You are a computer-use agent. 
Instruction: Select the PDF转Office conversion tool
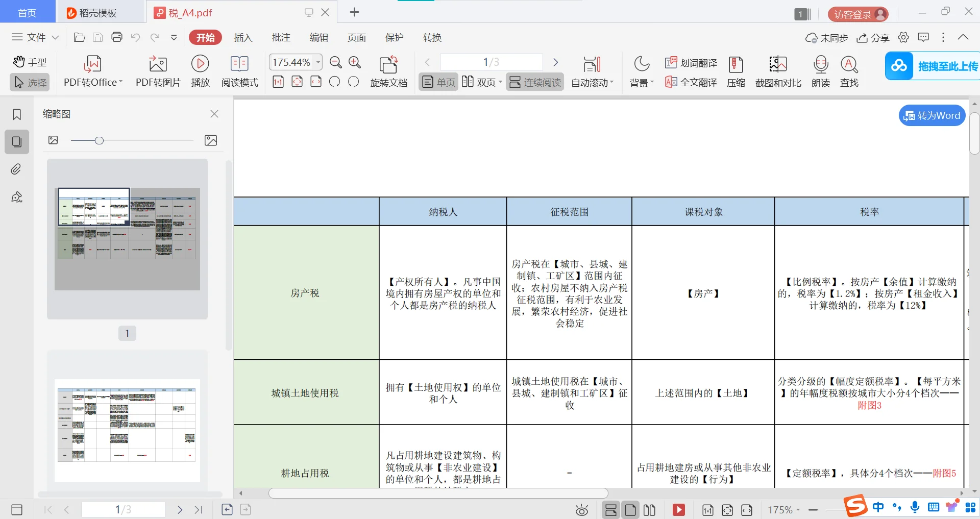[90, 71]
